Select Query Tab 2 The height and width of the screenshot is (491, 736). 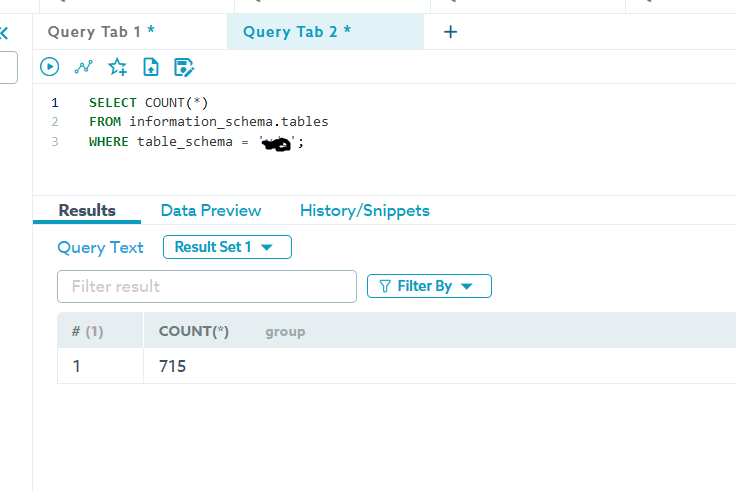[x=297, y=32]
